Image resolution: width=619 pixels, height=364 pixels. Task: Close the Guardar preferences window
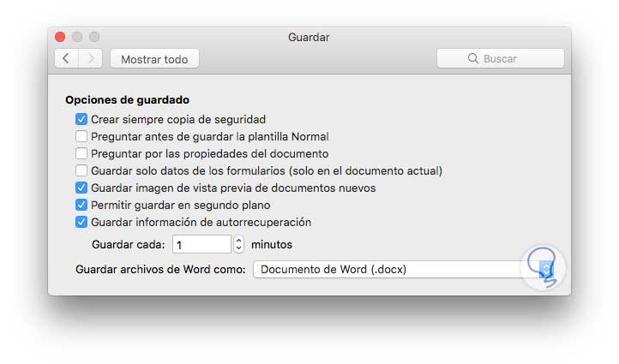pyautogui.click(x=60, y=37)
